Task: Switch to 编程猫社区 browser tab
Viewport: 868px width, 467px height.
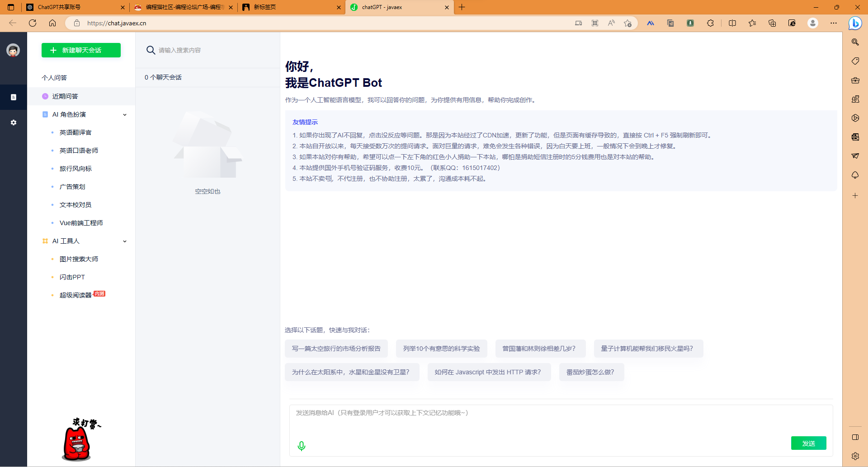Action: (x=184, y=7)
